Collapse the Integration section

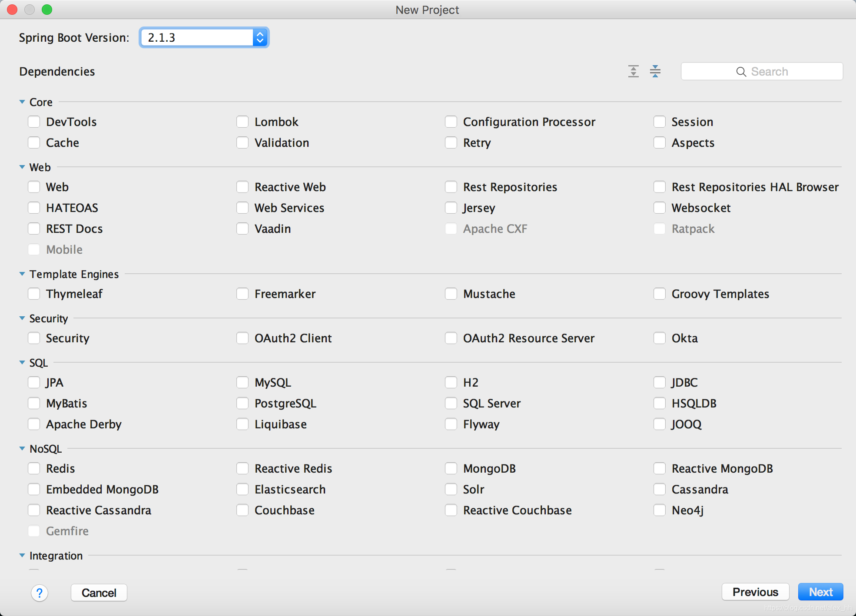(x=22, y=556)
